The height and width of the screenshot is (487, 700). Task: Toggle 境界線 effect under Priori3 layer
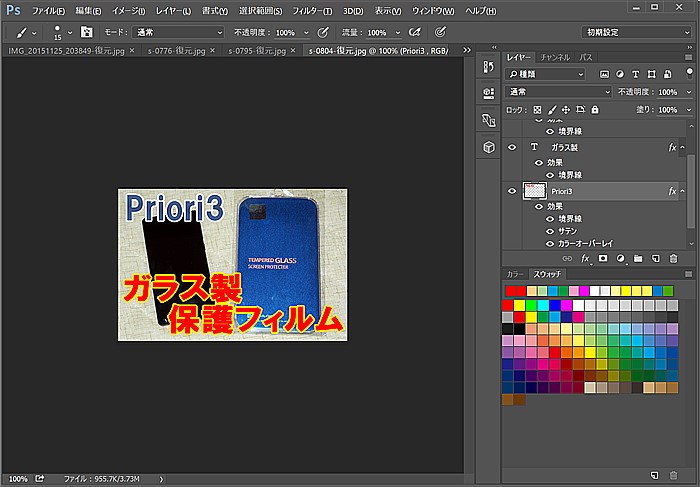(550, 219)
